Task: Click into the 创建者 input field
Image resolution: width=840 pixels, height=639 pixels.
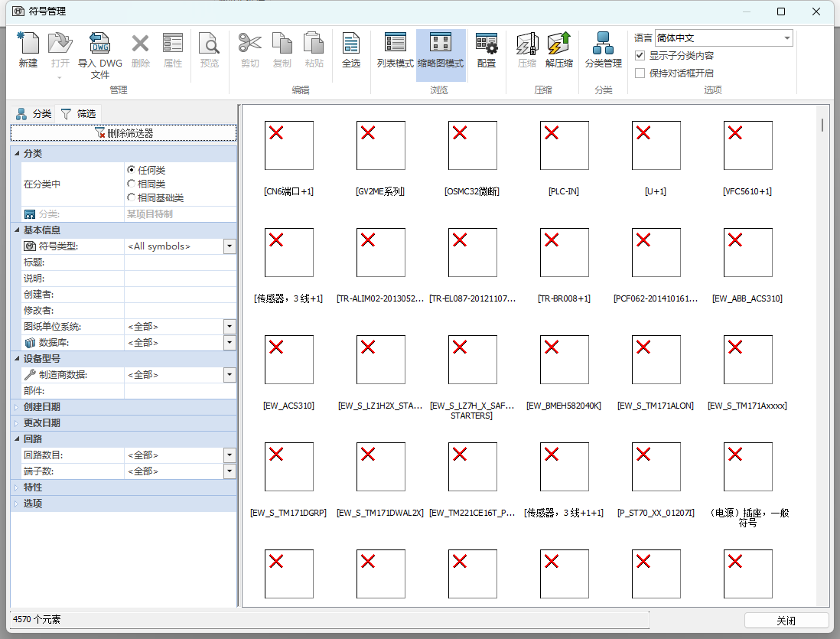Action: click(x=180, y=295)
